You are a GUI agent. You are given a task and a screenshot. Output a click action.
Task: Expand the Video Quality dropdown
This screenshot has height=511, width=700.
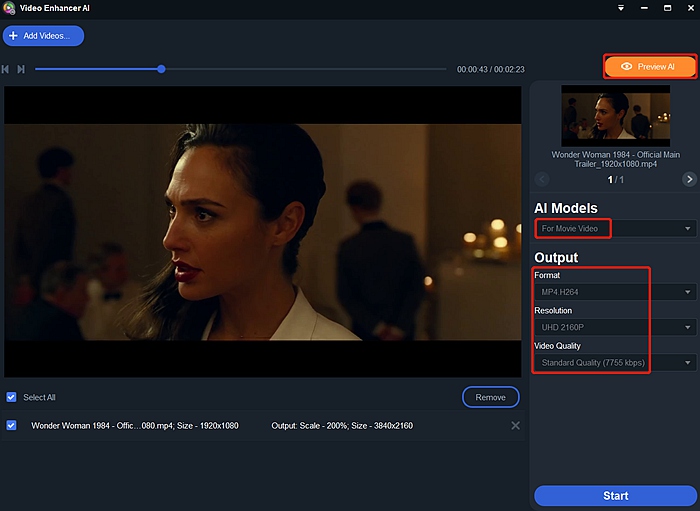pyautogui.click(x=615, y=362)
